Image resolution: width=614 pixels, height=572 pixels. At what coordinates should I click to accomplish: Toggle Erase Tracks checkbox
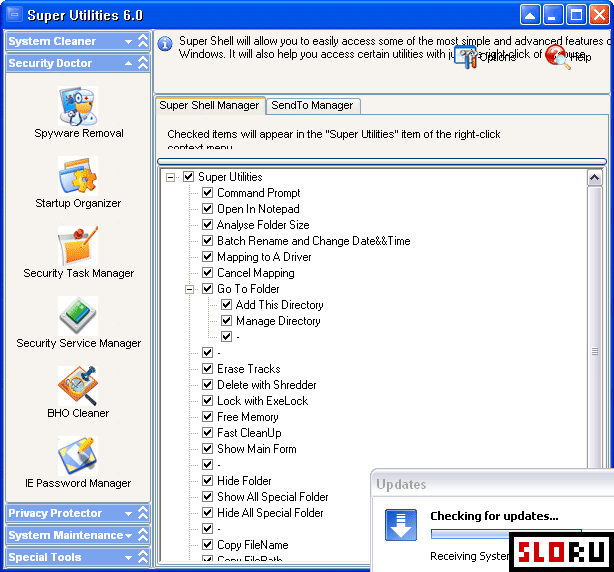click(208, 369)
